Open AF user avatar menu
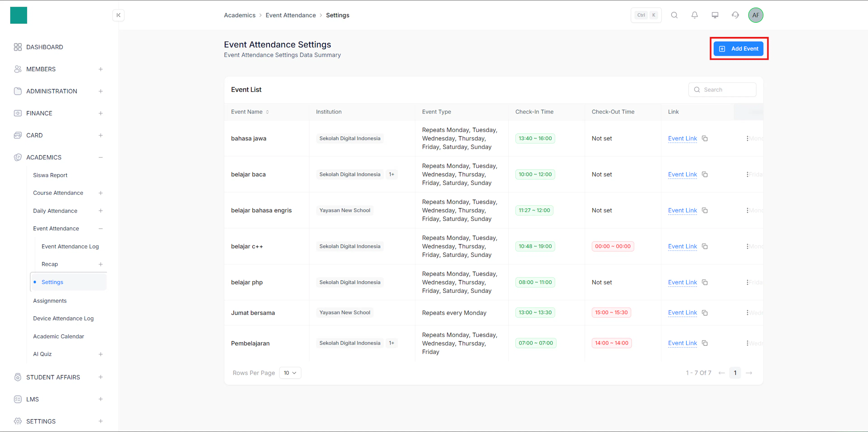 (755, 15)
